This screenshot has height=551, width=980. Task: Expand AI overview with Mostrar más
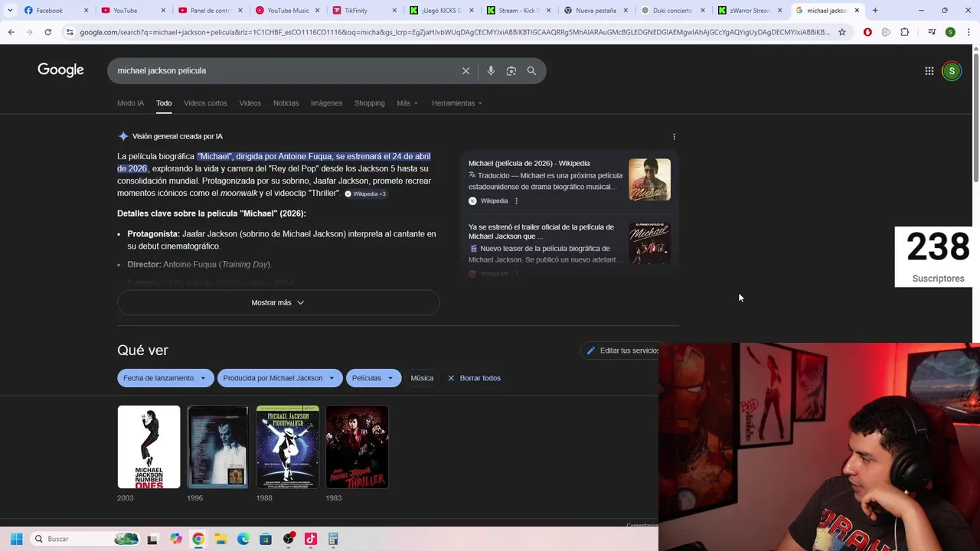click(278, 302)
